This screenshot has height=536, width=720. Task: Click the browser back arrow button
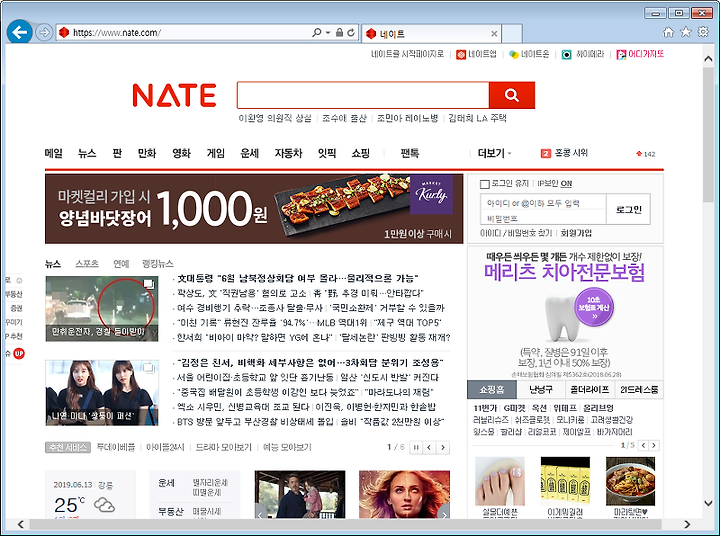click(20, 32)
